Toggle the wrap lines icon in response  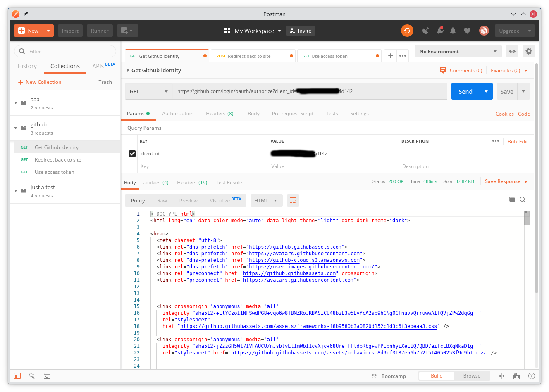tap(293, 200)
